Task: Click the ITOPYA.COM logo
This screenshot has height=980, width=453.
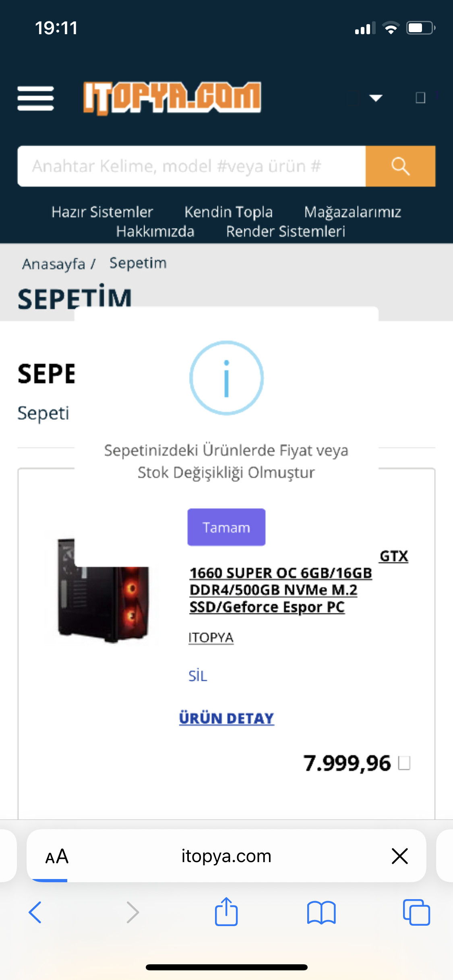Action: (172, 98)
